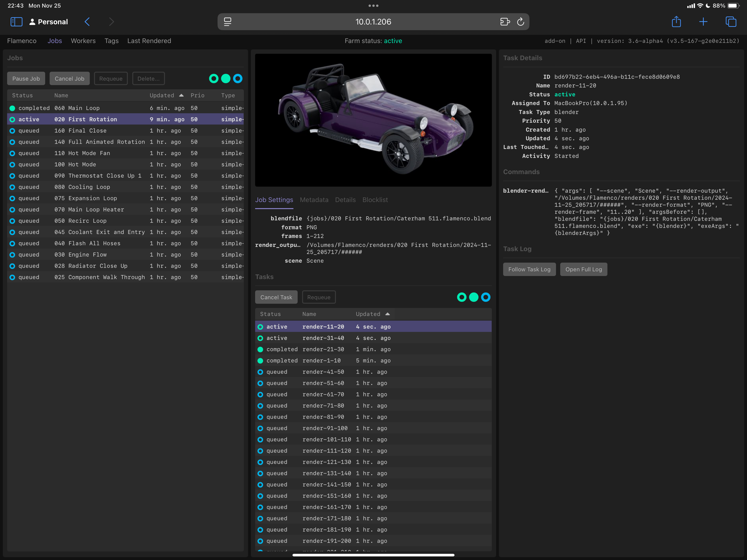Open the API link in header
This screenshot has height=560, width=747.
(581, 41)
